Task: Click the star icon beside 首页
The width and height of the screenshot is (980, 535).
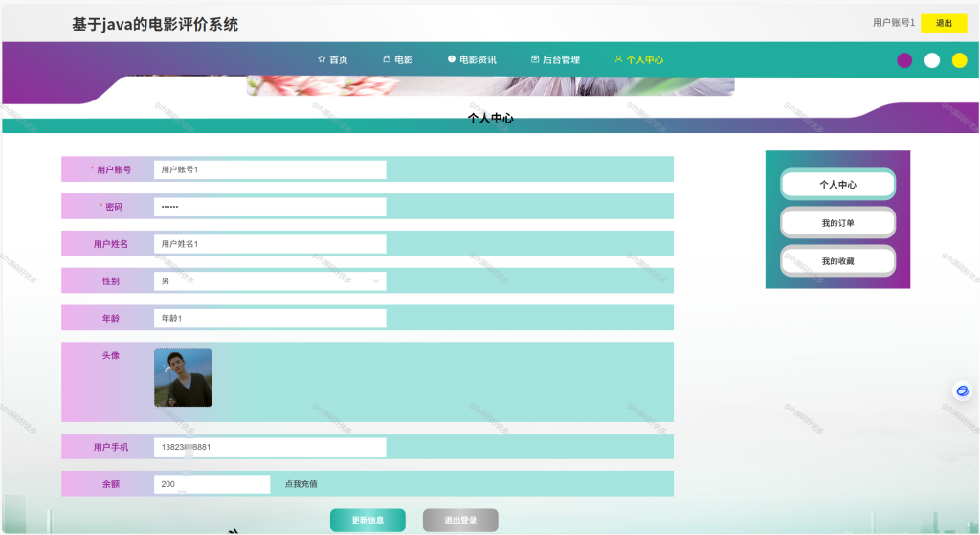Action: (x=322, y=58)
